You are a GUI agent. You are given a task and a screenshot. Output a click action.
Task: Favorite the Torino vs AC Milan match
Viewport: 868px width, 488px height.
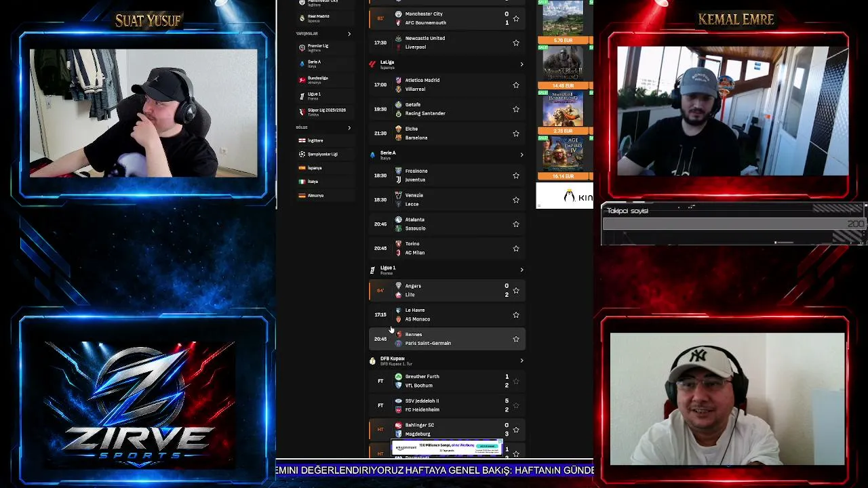point(516,249)
